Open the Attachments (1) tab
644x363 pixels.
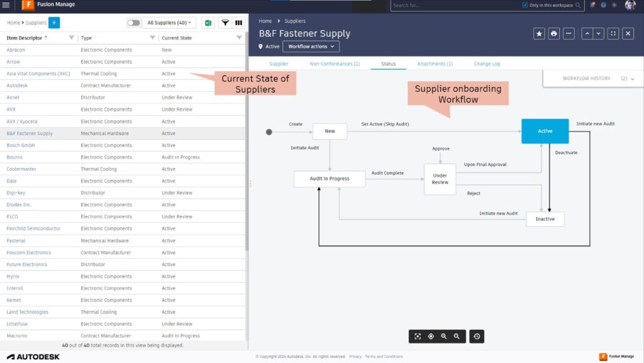tap(435, 64)
